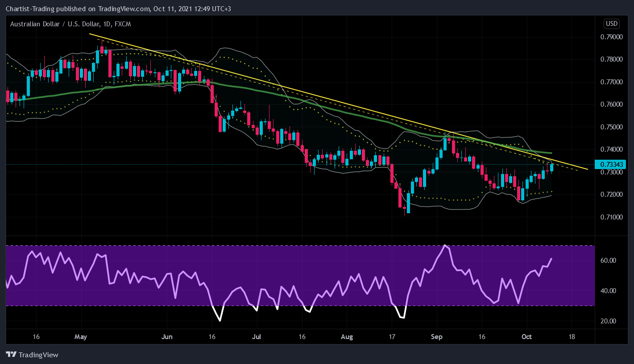Click the 0.72000 price axis label
Image resolution: width=634 pixels, height=364 pixels.
click(x=612, y=195)
